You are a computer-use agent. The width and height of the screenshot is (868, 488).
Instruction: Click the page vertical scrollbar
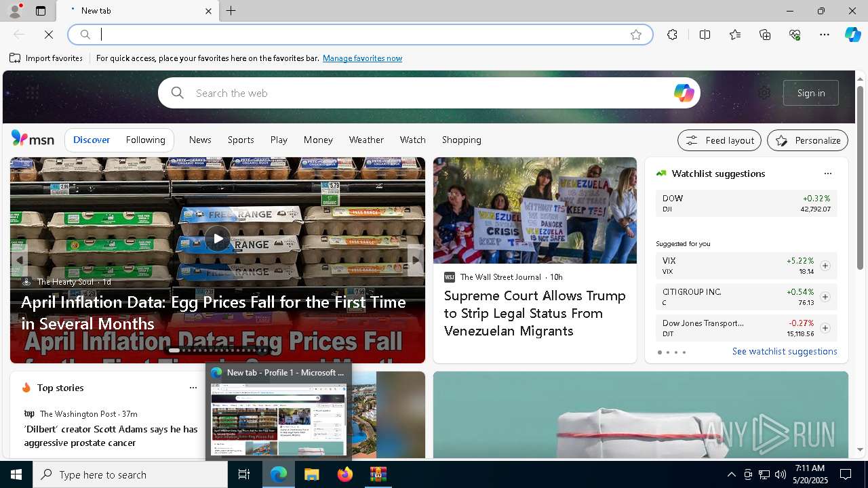860,264
